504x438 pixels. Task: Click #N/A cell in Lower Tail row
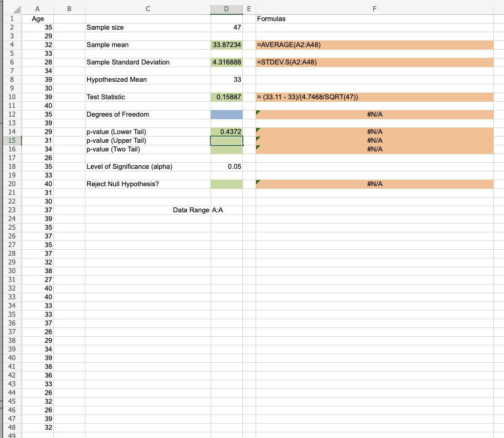click(374, 132)
